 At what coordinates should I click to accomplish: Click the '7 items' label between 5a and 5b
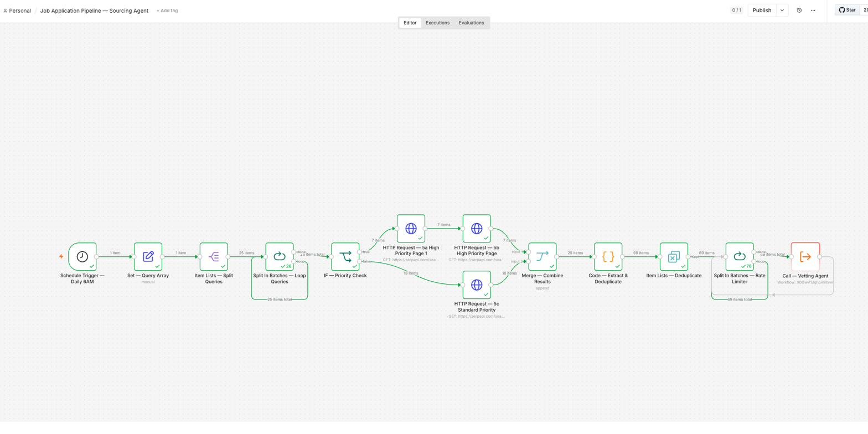click(443, 225)
